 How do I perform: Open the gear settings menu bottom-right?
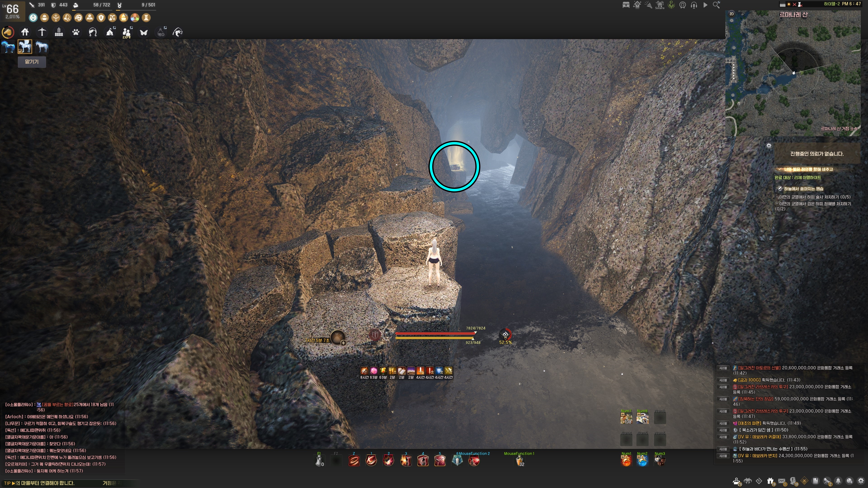pyautogui.click(x=861, y=481)
